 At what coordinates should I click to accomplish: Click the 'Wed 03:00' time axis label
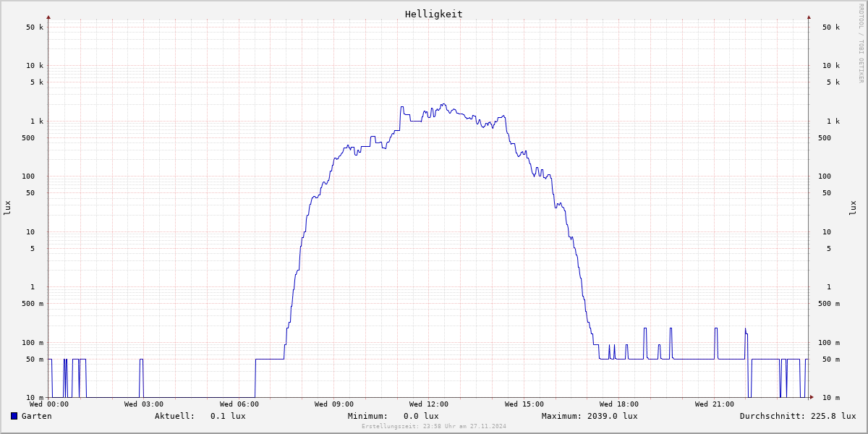click(144, 404)
